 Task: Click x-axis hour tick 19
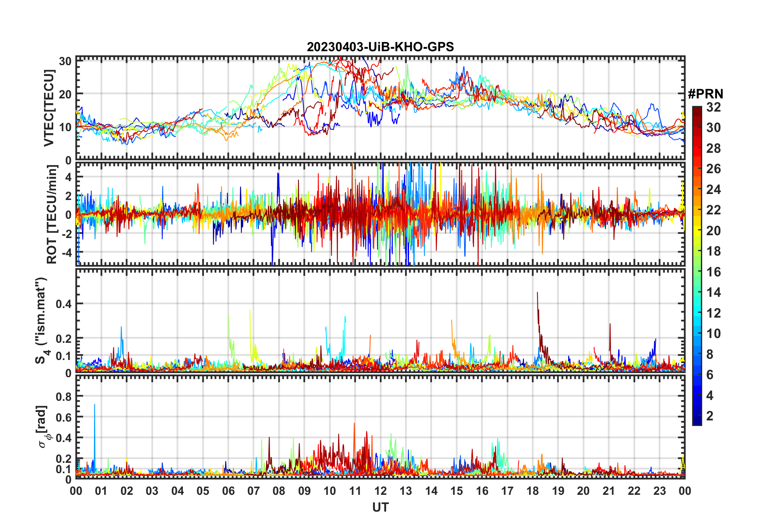pyautogui.click(x=558, y=491)
